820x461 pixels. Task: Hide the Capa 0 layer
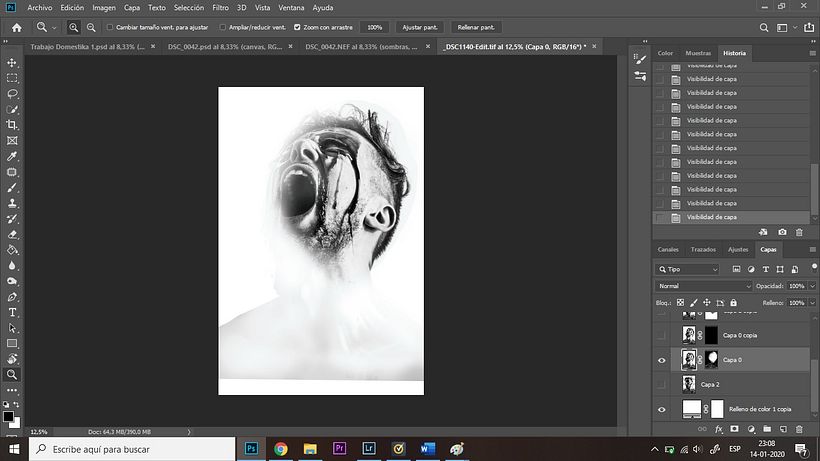[662, 360]
